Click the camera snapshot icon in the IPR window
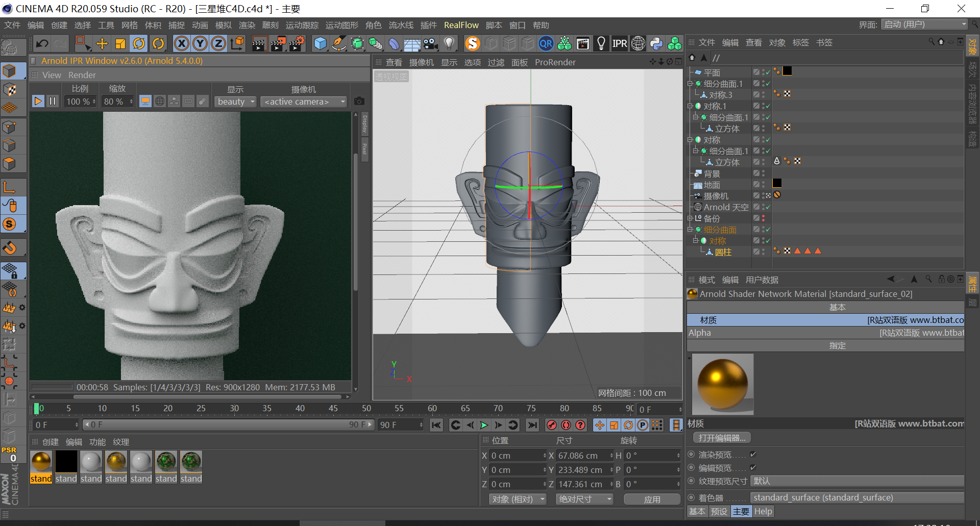Screen dimensions: 980x526 (359, 101)
